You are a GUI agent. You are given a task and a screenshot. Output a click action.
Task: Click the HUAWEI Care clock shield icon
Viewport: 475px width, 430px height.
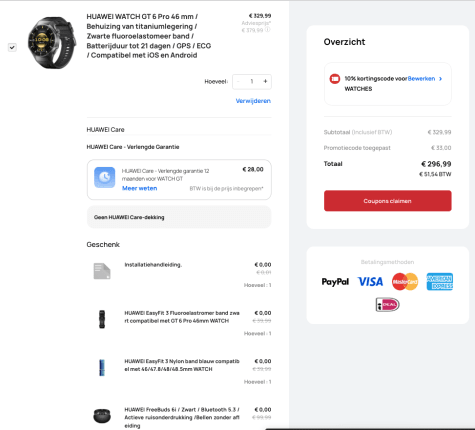coord(105,177)
